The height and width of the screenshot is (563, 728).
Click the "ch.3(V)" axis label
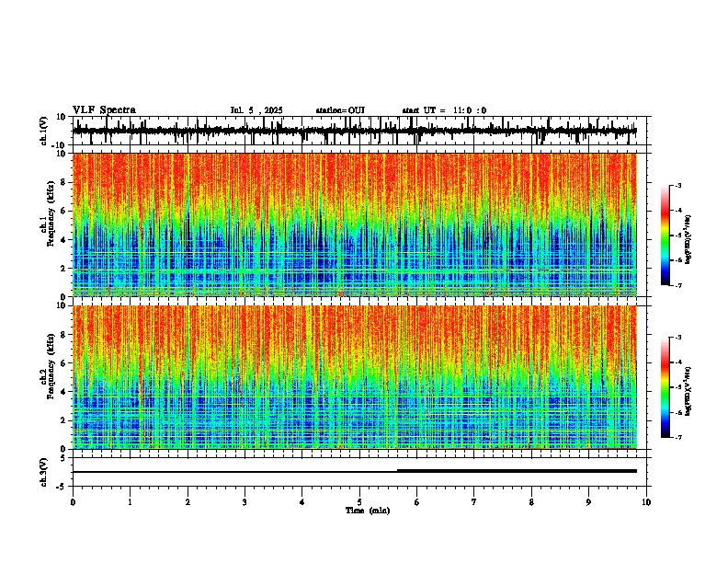pos(44,472)
